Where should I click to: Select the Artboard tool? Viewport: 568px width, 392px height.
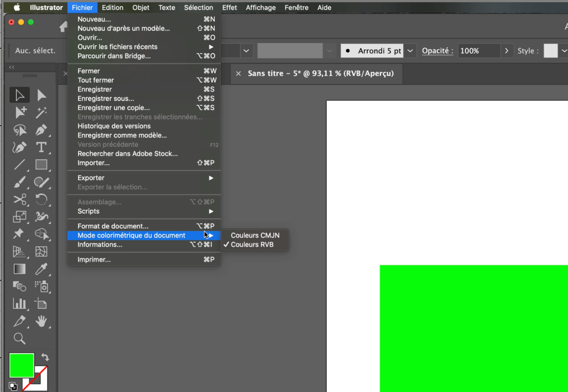coord(42,303)
